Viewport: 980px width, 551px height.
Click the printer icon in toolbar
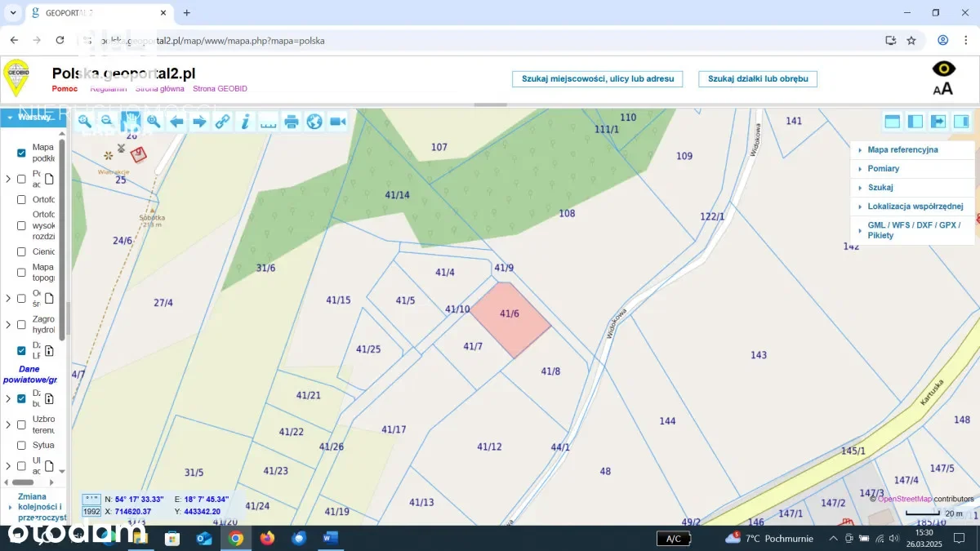coord(292,122)
